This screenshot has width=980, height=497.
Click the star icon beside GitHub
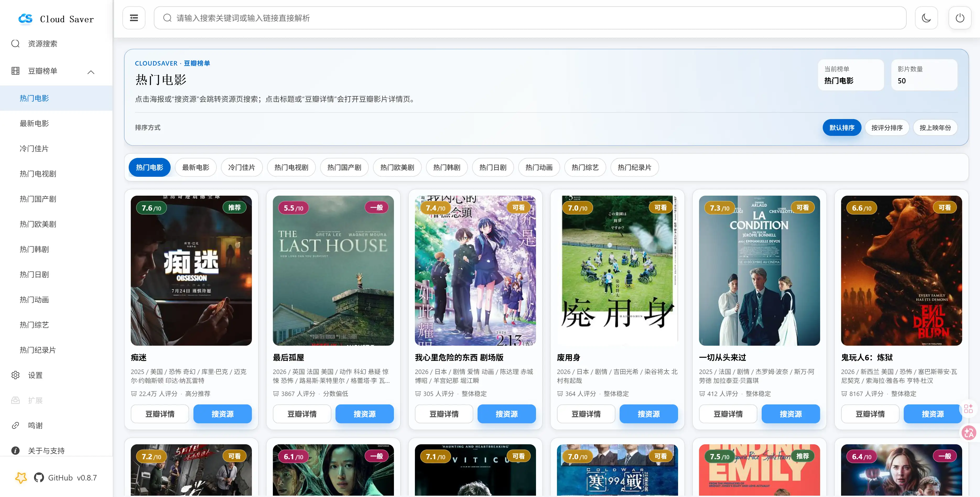21,478
